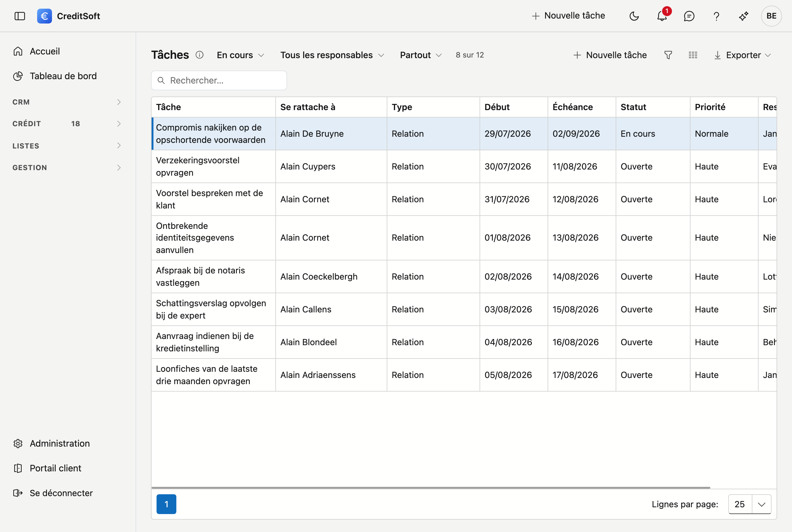This screenshot has width=792, height=532.
Task: Open the Exporter dropdown
Action: 742,55
